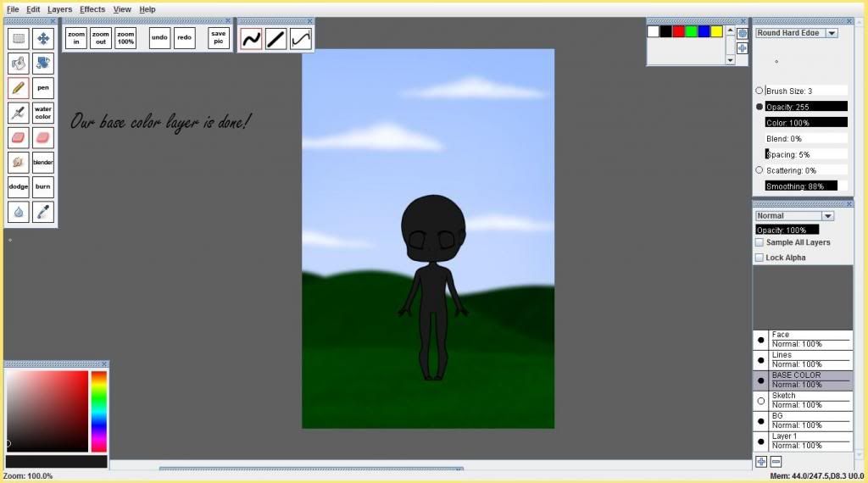Choose the pencil tool

click(x=19, y=87)
